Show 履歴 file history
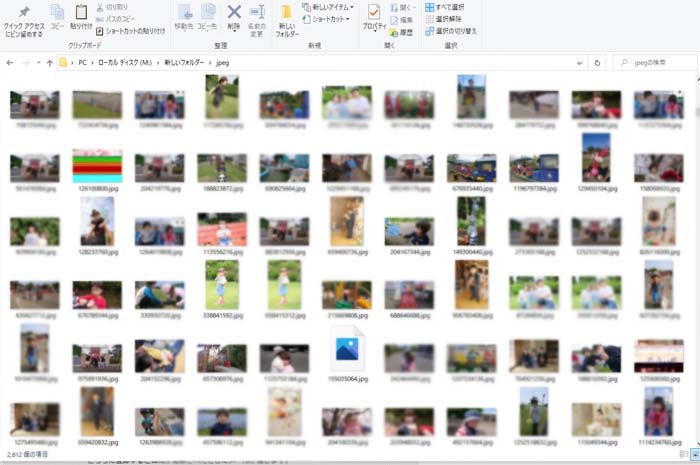Viewport: 700px width, 465px height. pos(401,32)
